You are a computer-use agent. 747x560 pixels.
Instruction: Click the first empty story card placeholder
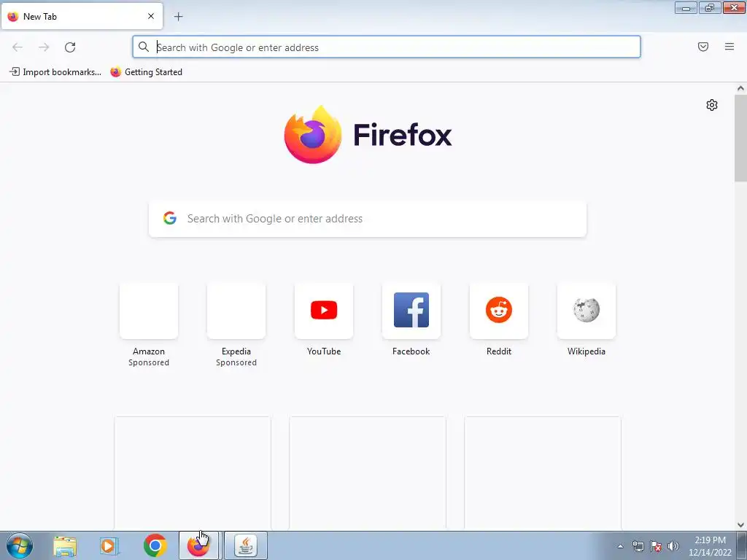click(193, 472)
